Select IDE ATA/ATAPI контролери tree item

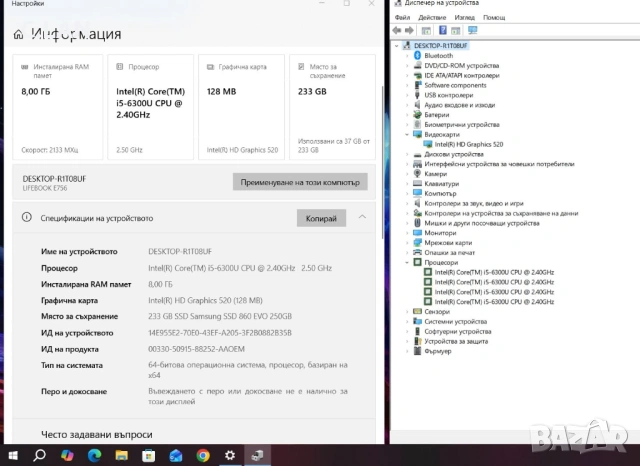tap(462, 75)
